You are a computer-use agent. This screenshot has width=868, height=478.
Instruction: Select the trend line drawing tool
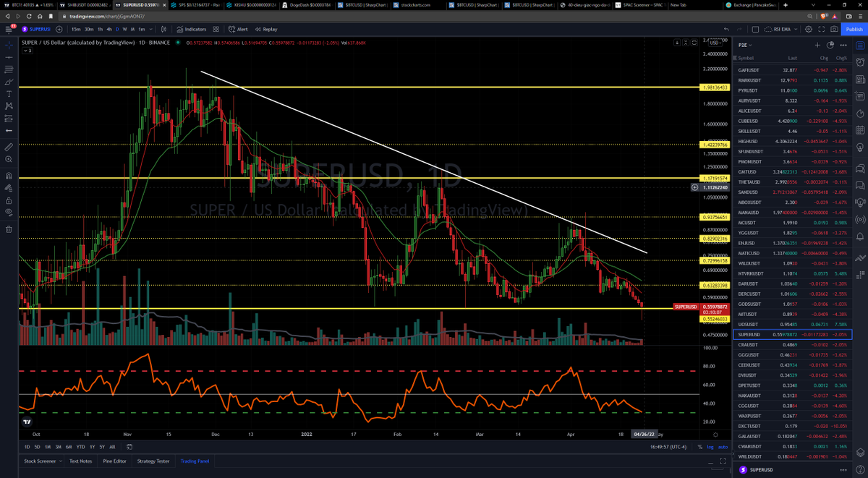click(8, 56)
